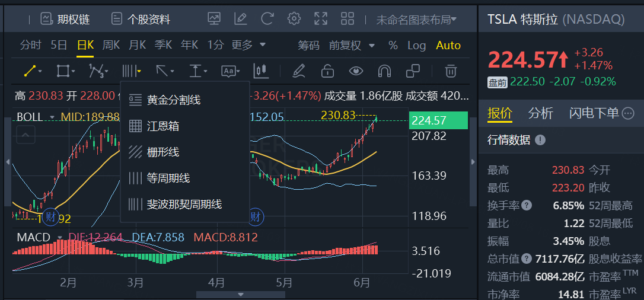644x300 pixels.
Task: Switch to 5日 chart period
Action: point(59,45)
